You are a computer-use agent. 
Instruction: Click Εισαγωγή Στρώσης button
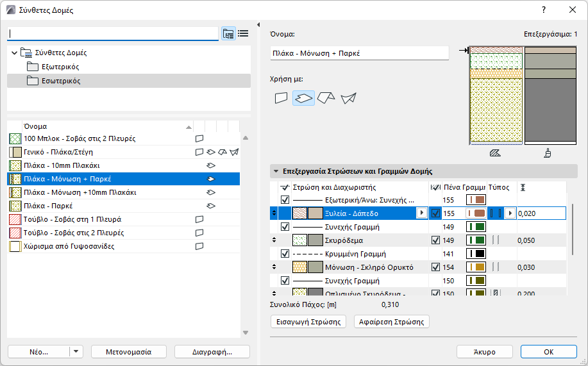pos(308,322)
